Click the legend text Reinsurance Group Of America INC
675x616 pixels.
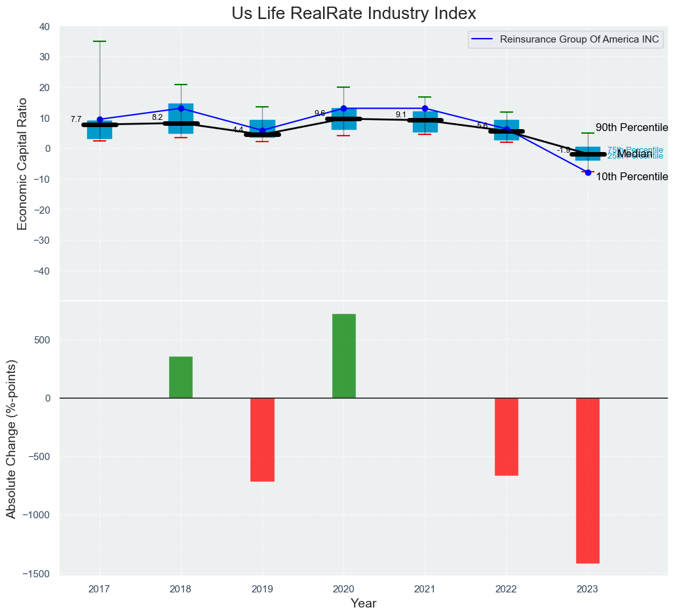tap(579, 39)
